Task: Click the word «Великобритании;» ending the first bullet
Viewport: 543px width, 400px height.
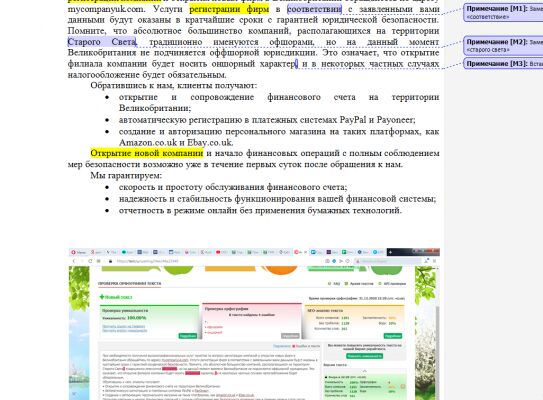Action: coord(155,108)
